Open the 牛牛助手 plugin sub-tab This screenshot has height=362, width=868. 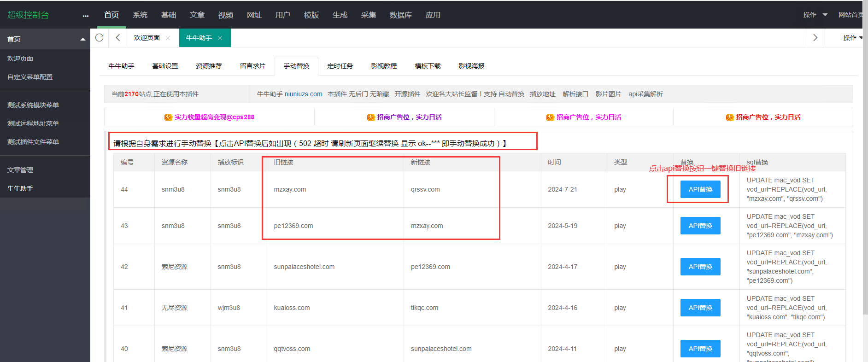pyautogui.click(x=121, y=66)
